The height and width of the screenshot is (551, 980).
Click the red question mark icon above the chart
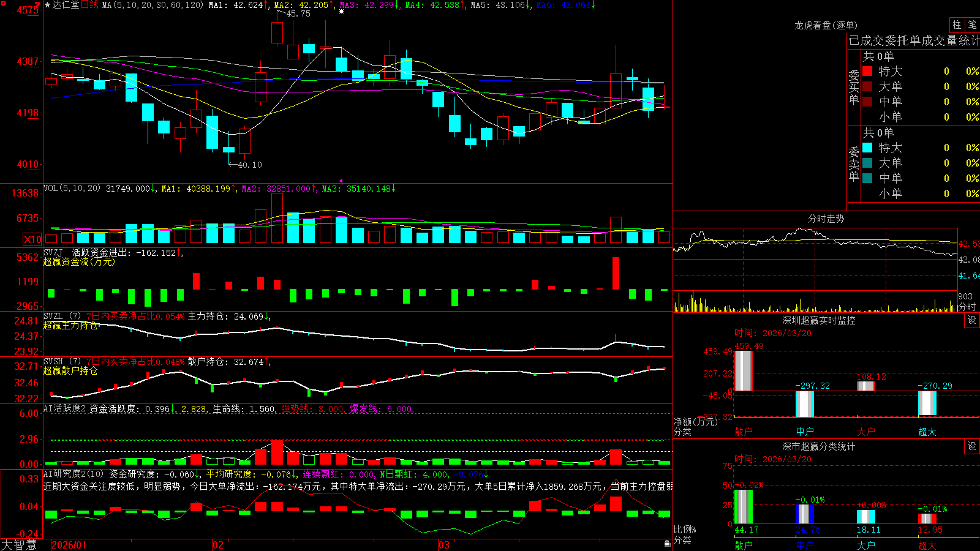[38, 4]
